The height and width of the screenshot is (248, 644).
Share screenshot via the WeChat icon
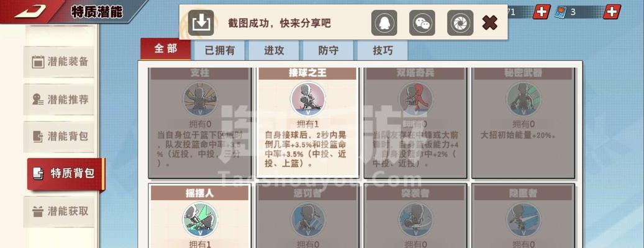click(422, 22)
